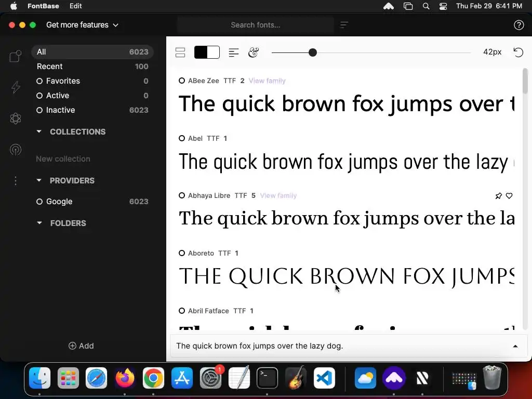
Task: Switch the font list view layout icon
Action: pos(180,52)
